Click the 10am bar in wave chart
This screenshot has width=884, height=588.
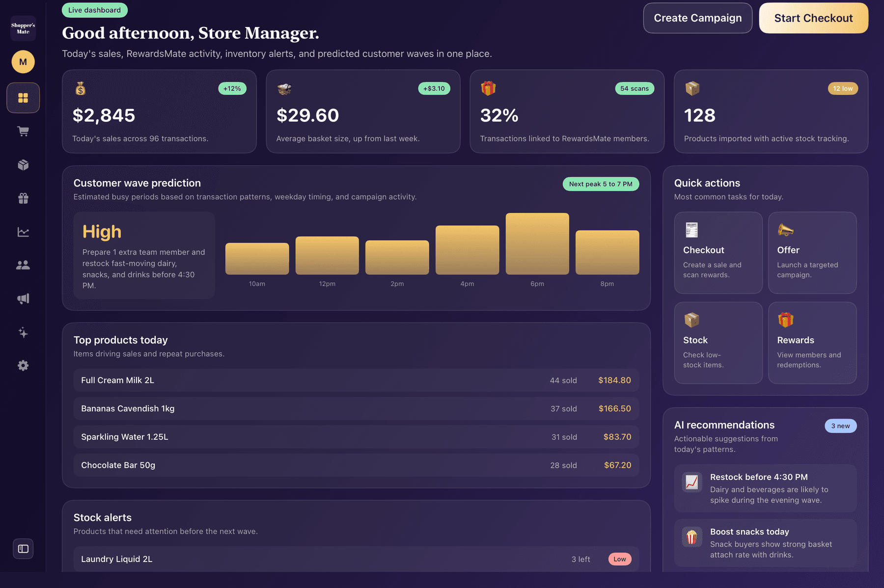(257, 259)
